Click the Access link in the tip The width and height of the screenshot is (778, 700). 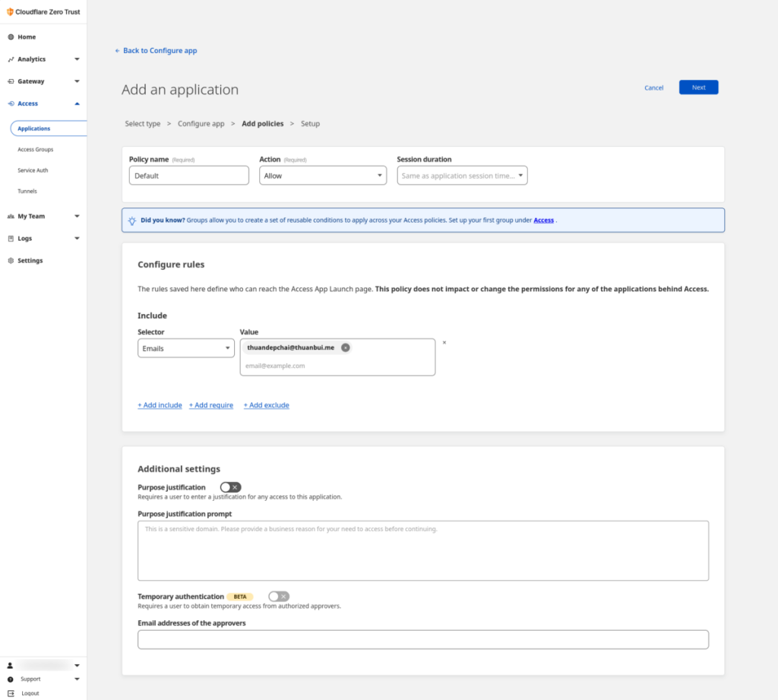click(543, 220)
